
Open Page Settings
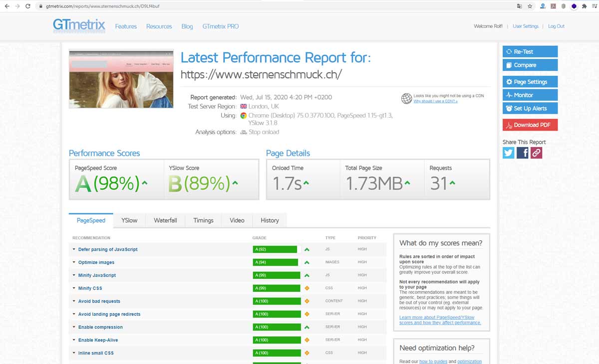click(530, 82)
